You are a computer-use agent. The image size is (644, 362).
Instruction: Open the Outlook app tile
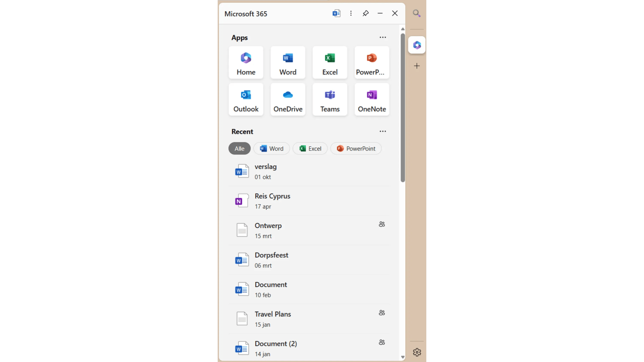[246, 100]
